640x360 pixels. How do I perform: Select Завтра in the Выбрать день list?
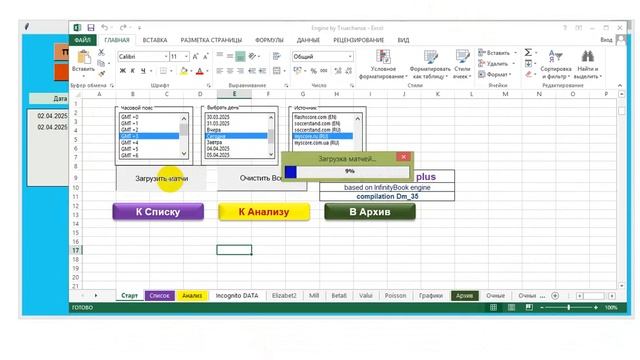(236, 142)
